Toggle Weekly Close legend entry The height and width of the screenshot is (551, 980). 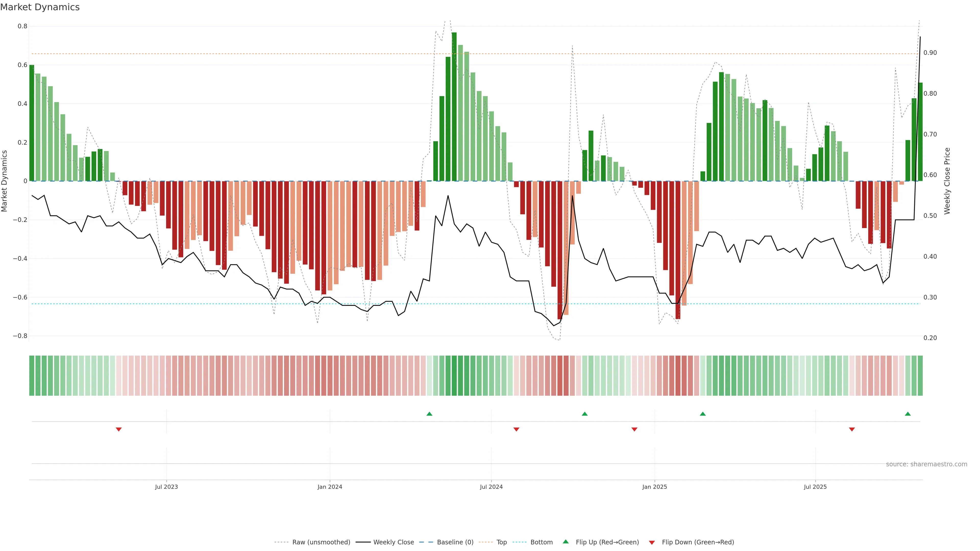[x=393, y=542]
